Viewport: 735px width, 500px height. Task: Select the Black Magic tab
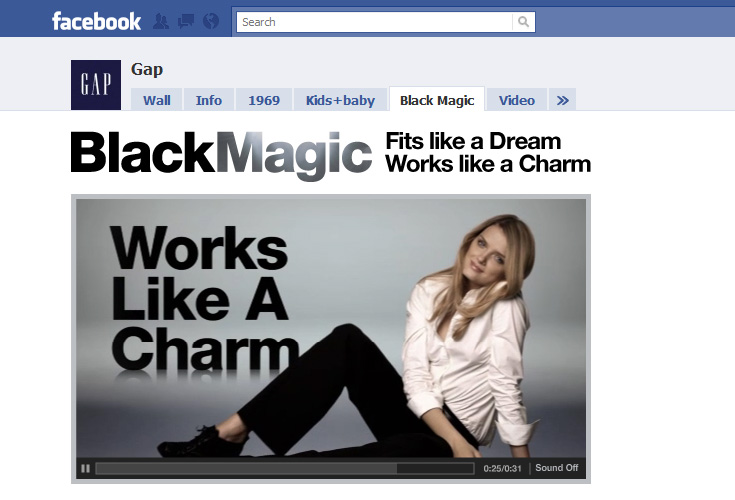[x=437, y=99]
